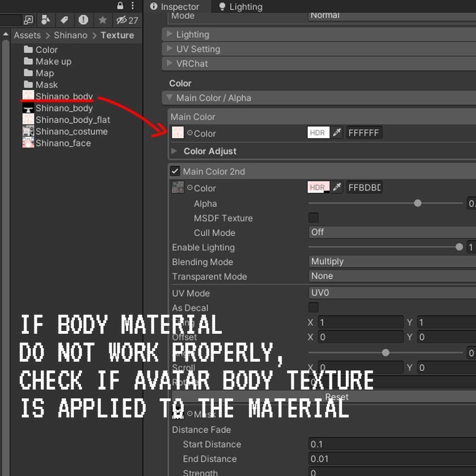
Task: Toggle hidden packages visibility showing 27
Action: 127,20
